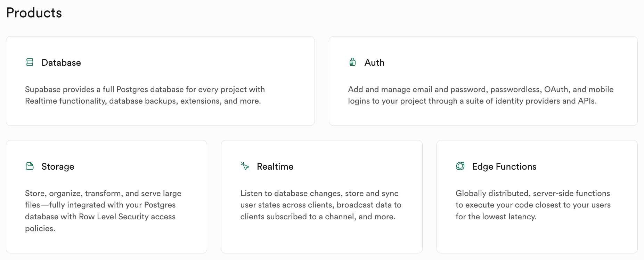The image size is (644, 260).
Task: Click the Database stacked-disk icon
Action: pos(30,62)
